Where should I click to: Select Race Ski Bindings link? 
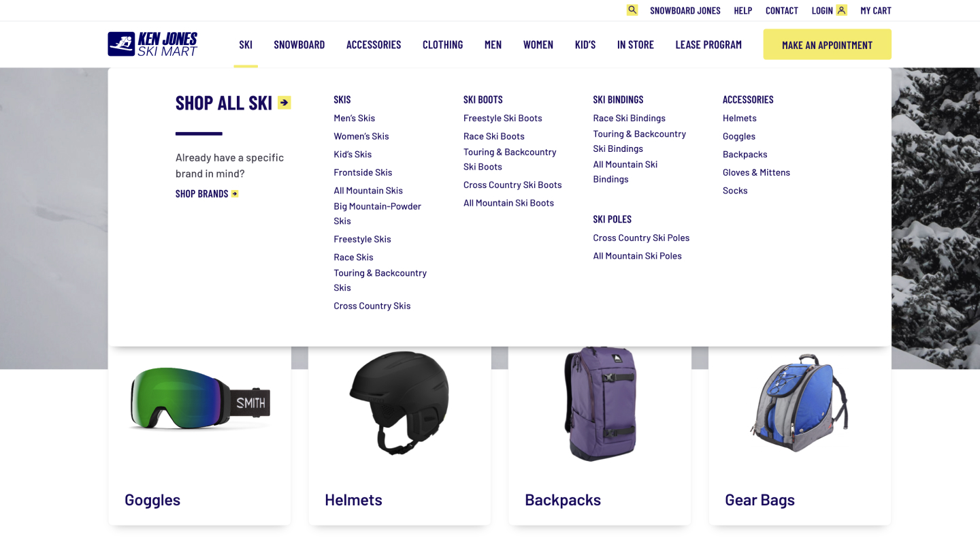click(630, 118)
